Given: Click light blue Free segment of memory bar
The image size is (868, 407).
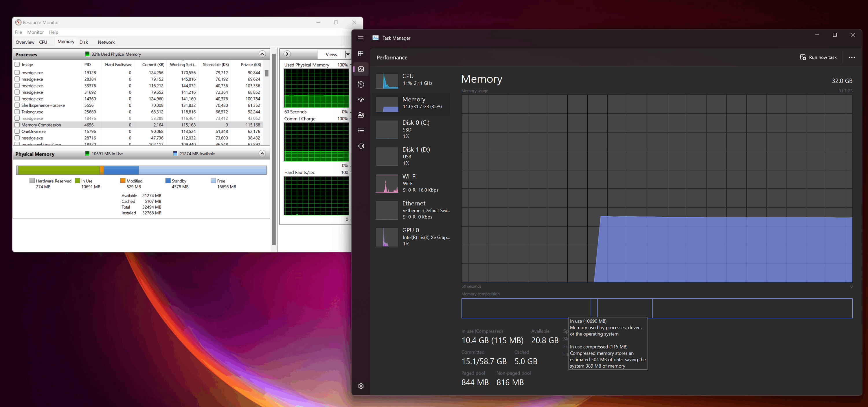Looking at the screenshot, I should (203, 170).
